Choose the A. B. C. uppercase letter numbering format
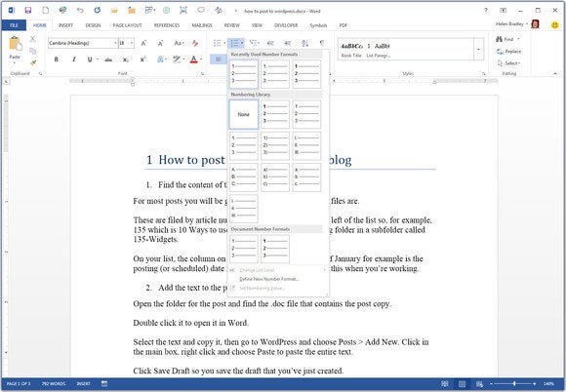Screen dimensions: 566x392 pos(244,177)
